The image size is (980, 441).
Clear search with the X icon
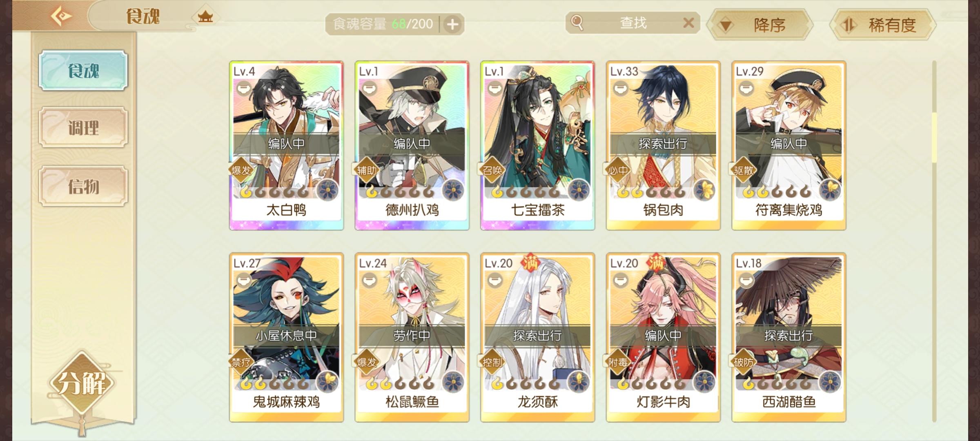pyautogui.click(x=688, y=23)
